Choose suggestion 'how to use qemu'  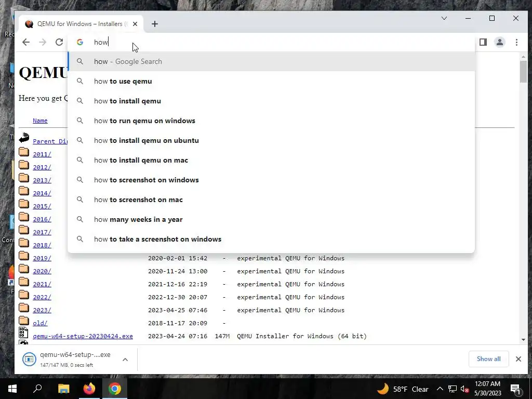click(271, 81)
